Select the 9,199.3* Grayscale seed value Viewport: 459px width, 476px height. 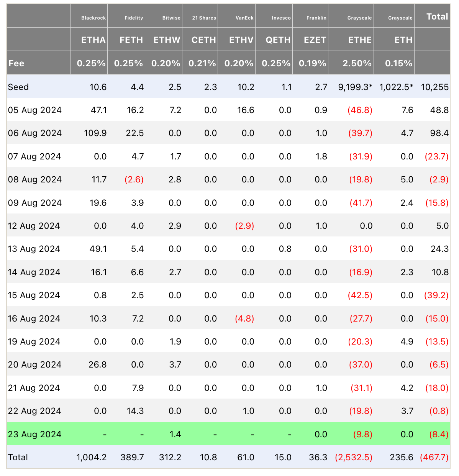(x=355, y=87)
